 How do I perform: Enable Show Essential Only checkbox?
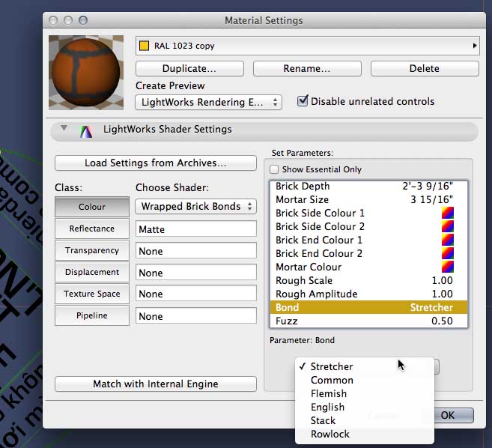point(274,169)
